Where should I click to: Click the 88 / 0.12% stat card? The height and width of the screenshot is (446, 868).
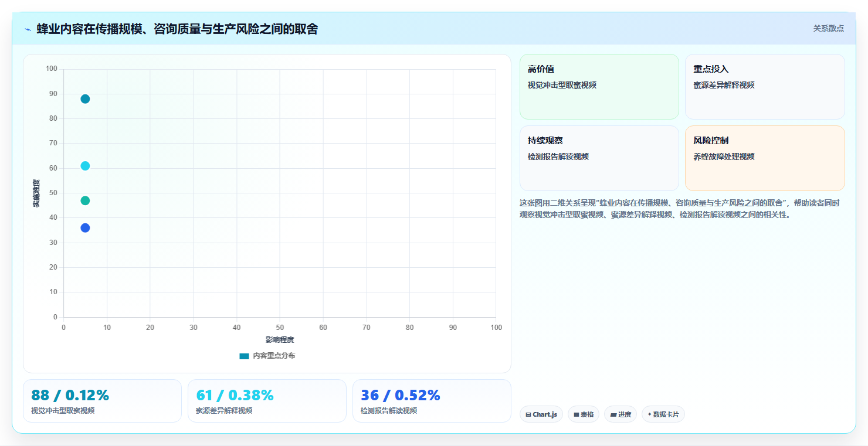[x=102, y=401]
